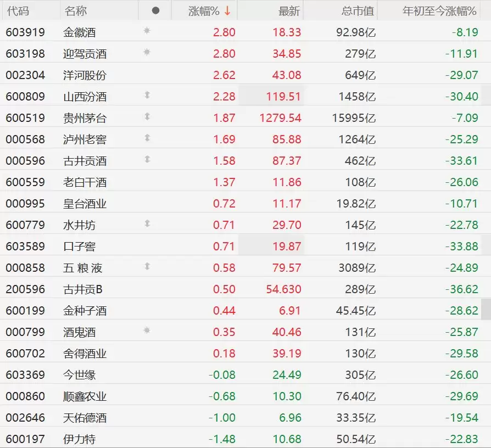Click stock code 600519

point(25,118)
